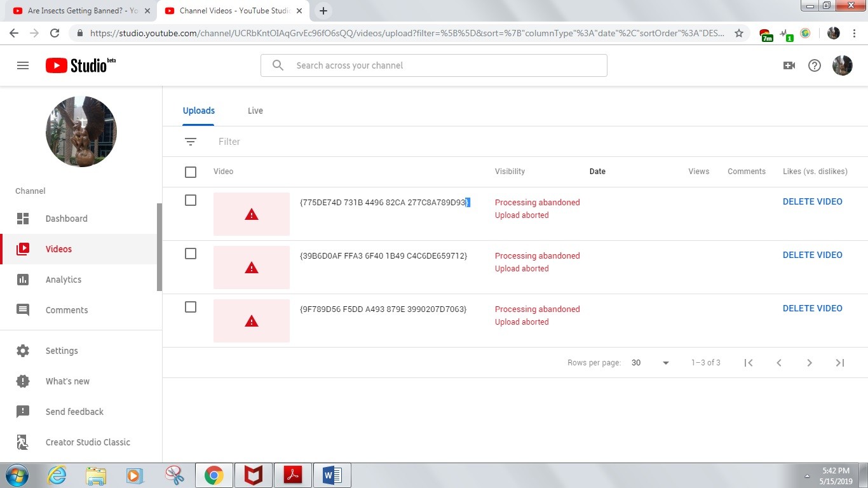Check the box for video 775DE74D

[191, 200]
